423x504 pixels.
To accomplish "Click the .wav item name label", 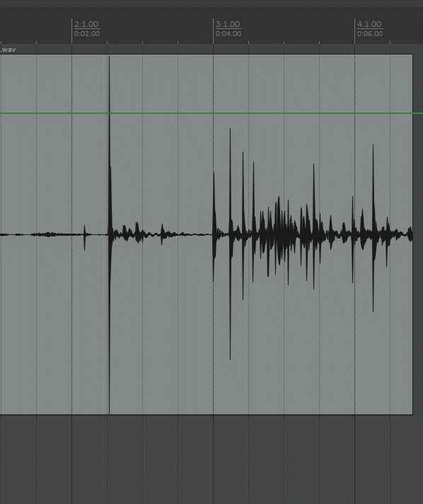I will (8, 50).
